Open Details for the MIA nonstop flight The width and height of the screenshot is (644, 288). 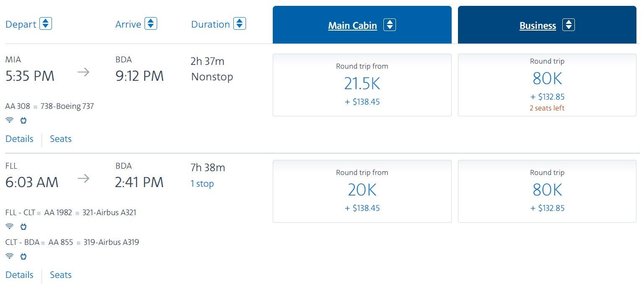point(19,139)
